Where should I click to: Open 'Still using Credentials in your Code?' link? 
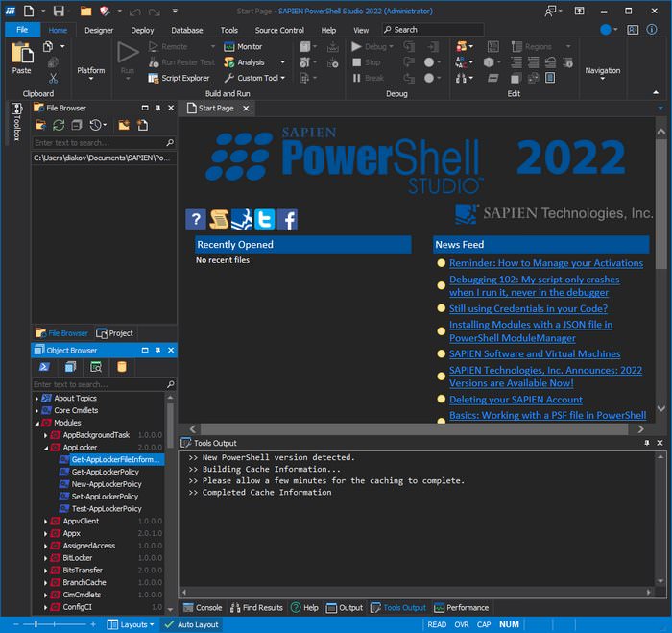[528, 308]
